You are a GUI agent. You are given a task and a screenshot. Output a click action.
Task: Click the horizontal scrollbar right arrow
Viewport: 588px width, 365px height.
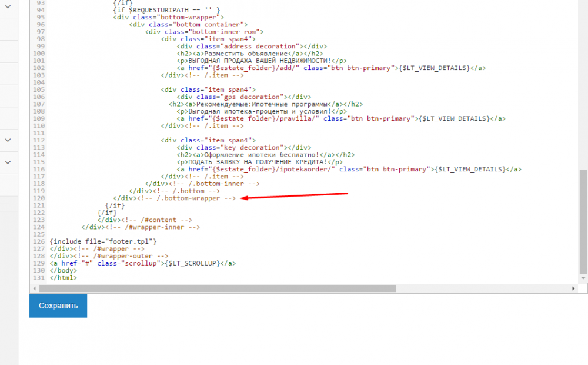coord(574,288)
